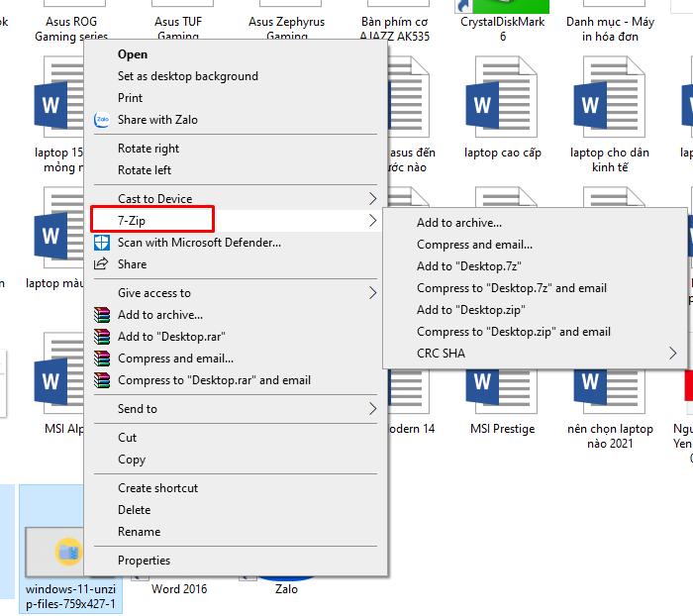The width and height of the screenshot is (693, 616).
Task: Open the CRC SHA entry
Action: 535,354
